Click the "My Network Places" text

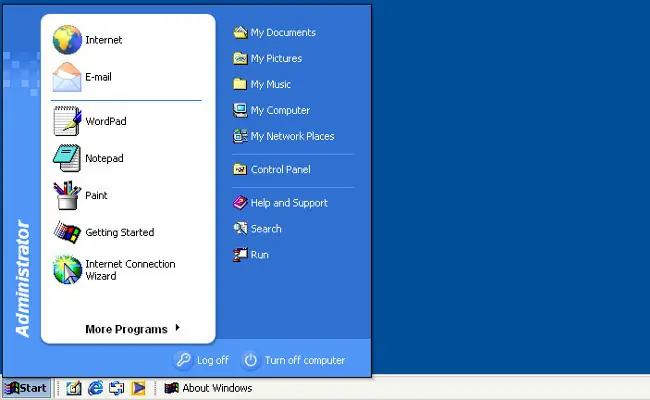pos(292,136)
